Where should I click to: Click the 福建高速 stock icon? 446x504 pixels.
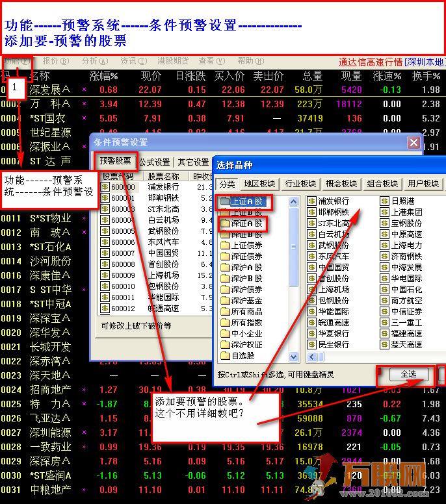[384, 334]
